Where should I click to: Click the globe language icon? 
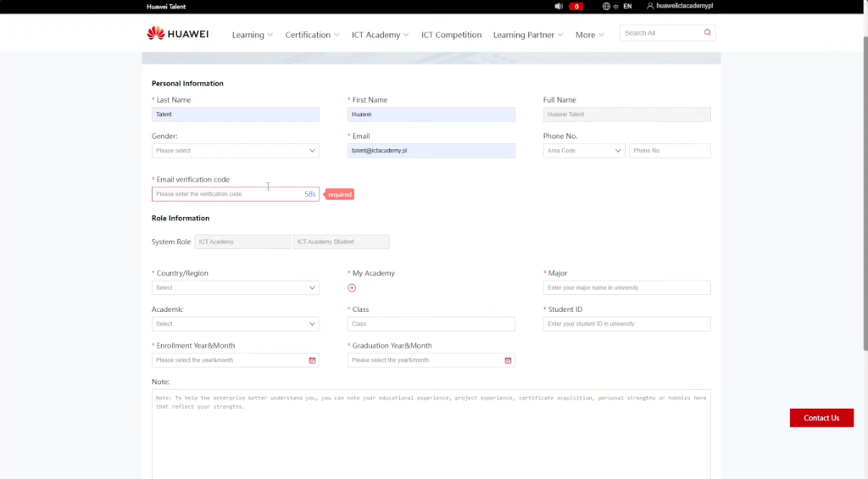pos(606,6)
